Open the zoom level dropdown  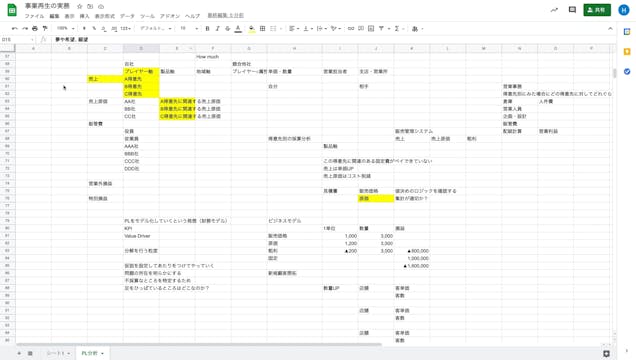65,28
